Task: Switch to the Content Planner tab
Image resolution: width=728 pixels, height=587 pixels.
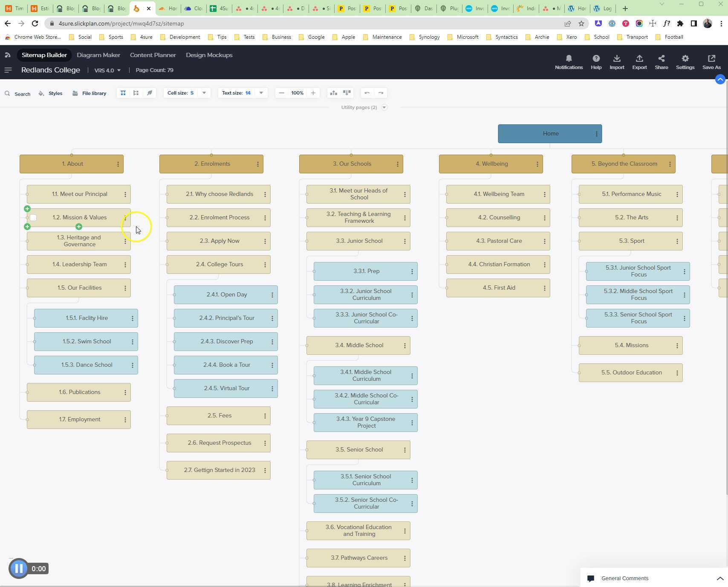Action: pyautogui.click(x=153, y=55)
